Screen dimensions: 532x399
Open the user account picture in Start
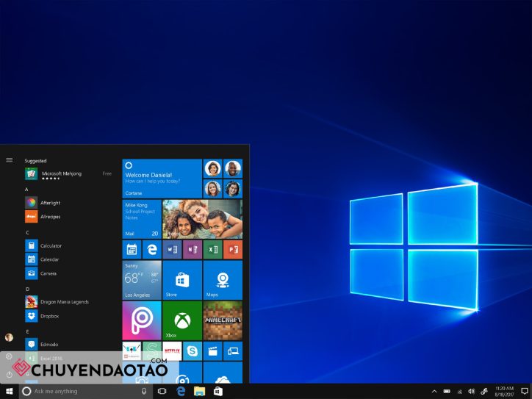[9, 337]
